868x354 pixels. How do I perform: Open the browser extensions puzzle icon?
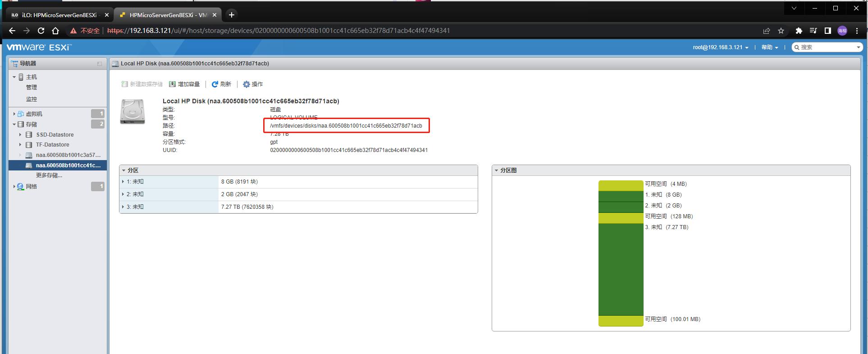pyautogui.click(x=799, y=31)
